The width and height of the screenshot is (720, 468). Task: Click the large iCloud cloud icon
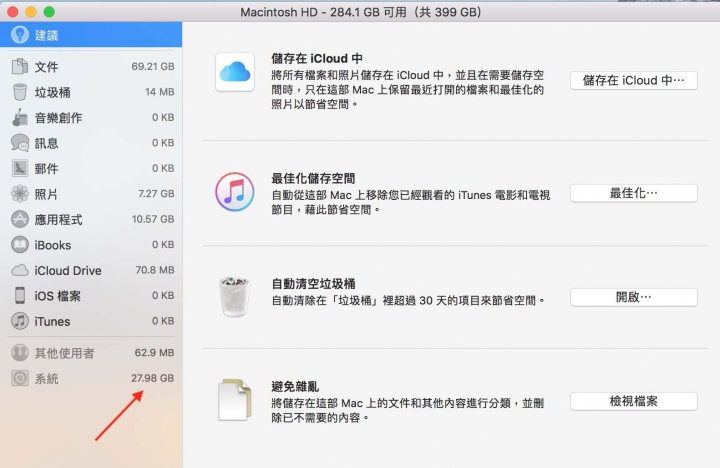[235, 72]
